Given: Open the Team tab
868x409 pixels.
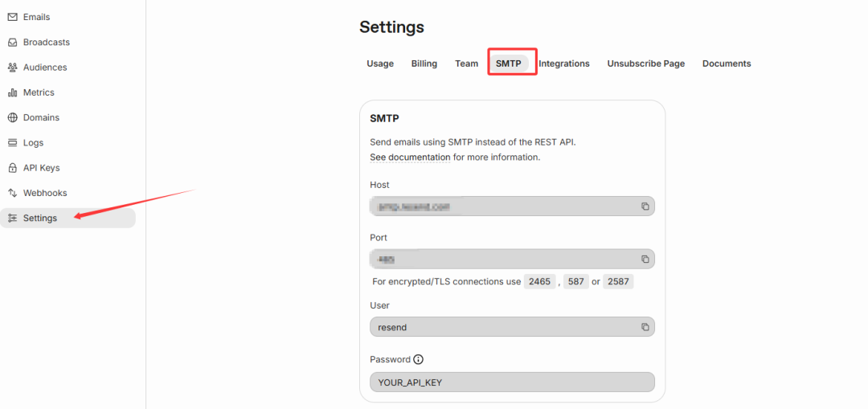Looking at the screenshot, I should pyautogui.click(x=467, y=63).
